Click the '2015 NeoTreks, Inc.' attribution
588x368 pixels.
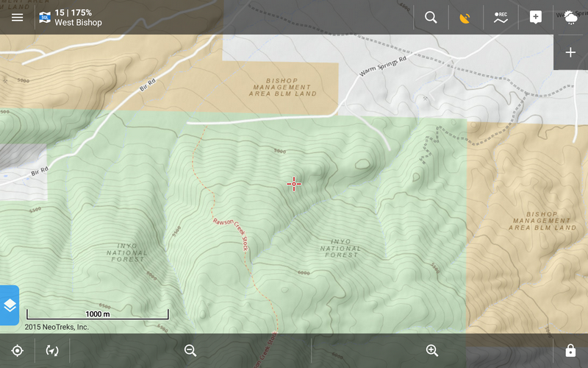point(57,327)
